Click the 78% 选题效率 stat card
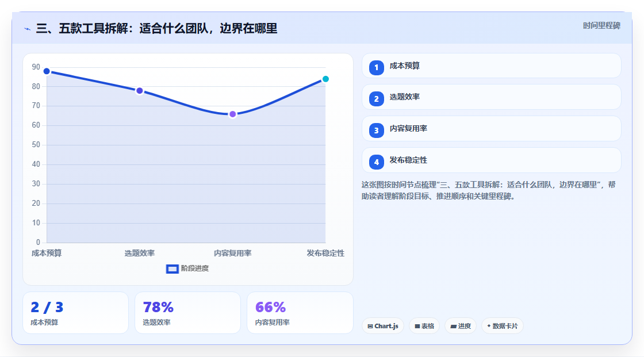 point(187,313)
